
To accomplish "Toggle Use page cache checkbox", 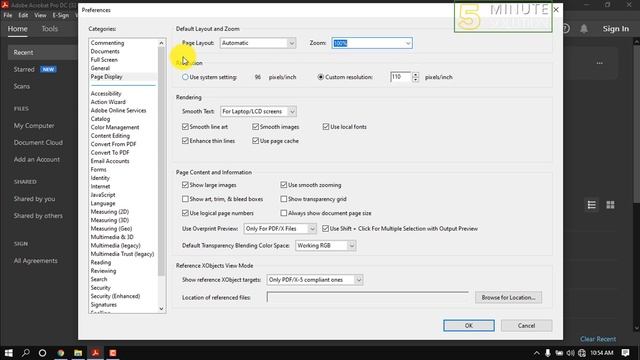I will click(256, 141).
